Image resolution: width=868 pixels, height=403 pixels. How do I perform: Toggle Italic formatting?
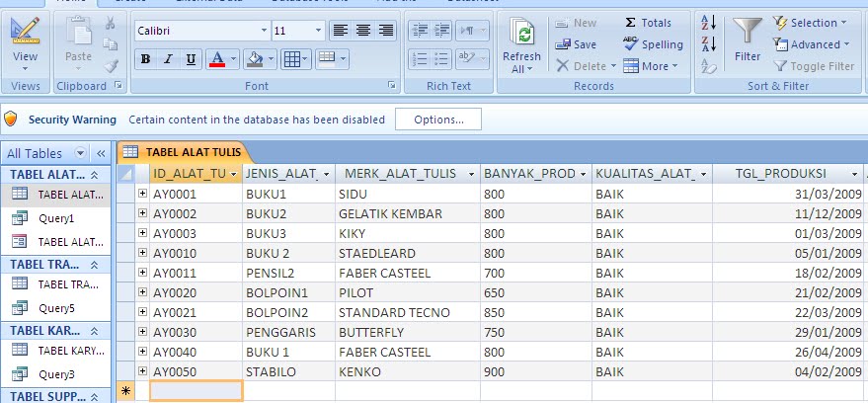click(x=168, y=59)
